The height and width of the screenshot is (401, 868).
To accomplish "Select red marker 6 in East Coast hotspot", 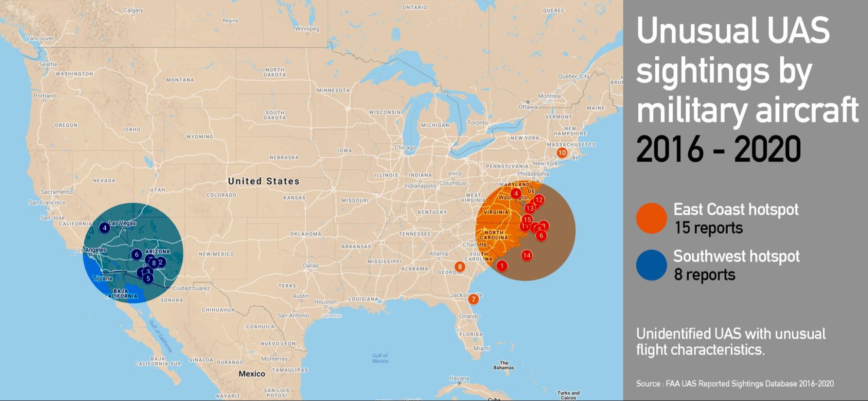I will pyautogui.click(x=541, y=235).
